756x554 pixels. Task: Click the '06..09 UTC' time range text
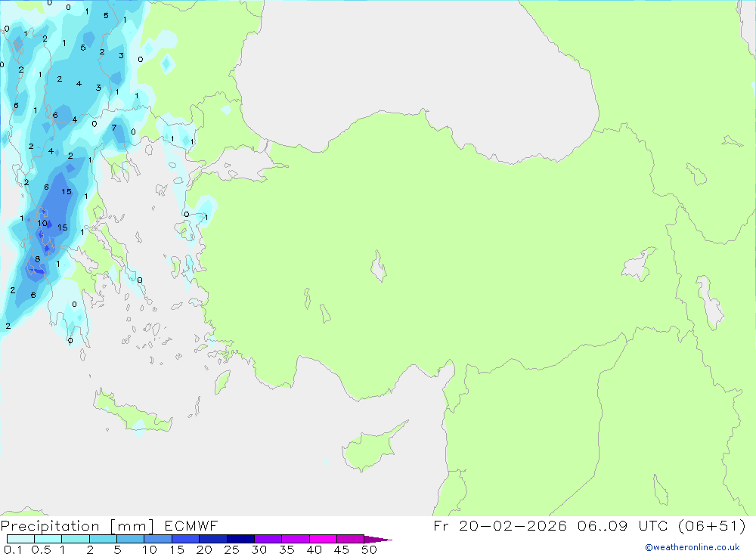(x=623, y=525)
